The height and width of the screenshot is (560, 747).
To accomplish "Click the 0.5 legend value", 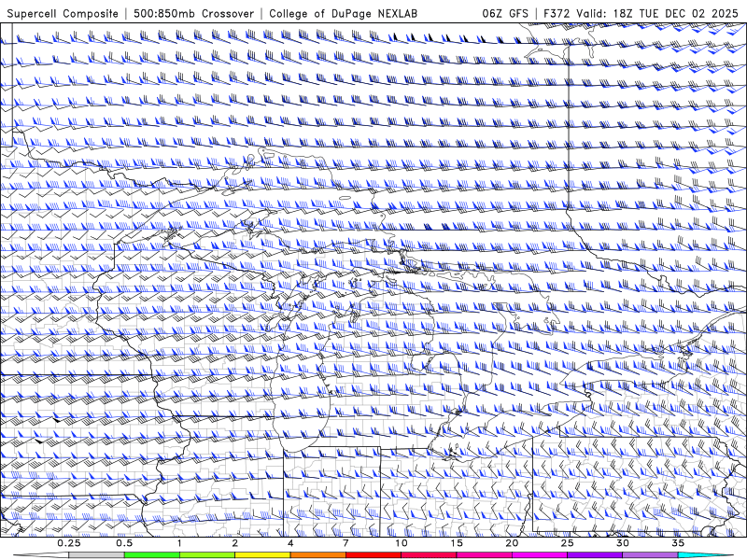I will point(124,543).
